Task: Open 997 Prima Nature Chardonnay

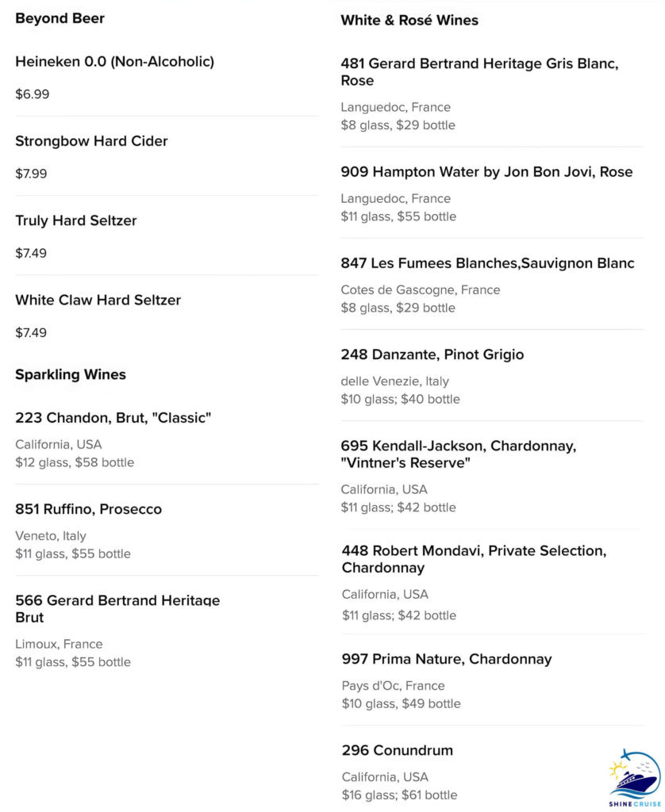Action: coord(446,659)
